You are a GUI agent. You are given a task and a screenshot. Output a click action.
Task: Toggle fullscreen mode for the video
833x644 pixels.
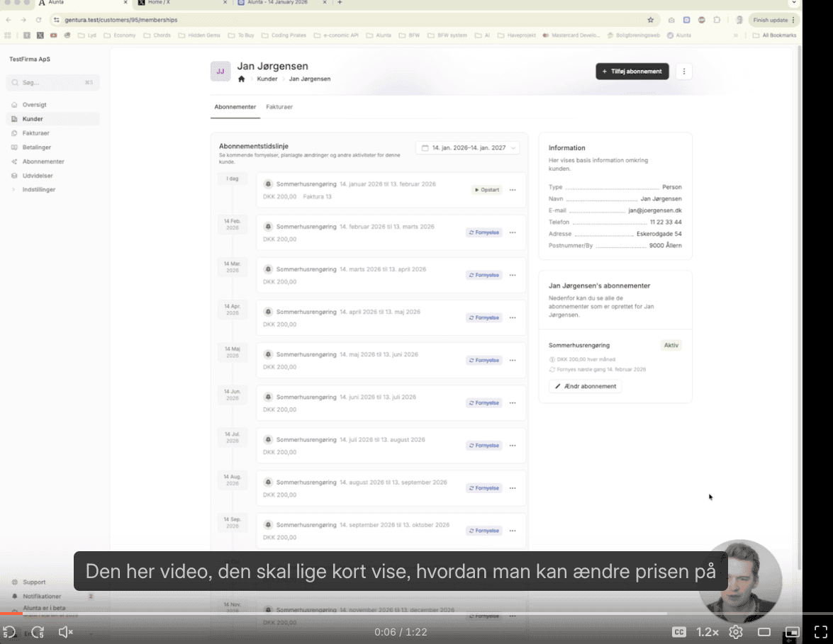822,631
